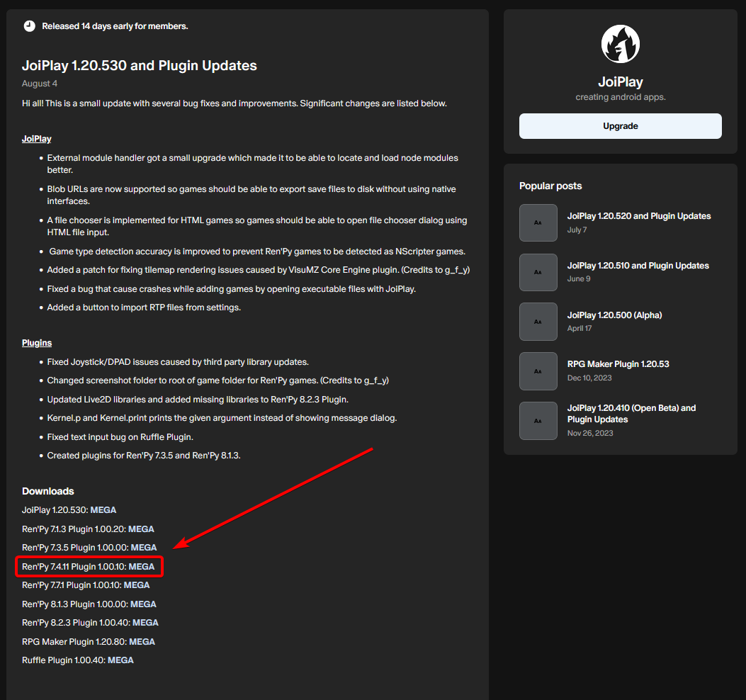The image size is (746, 700).
Task: Click bullet about Ren'Py 7.3.5 and 8.1.3 plugins
Action: point(144,456)
